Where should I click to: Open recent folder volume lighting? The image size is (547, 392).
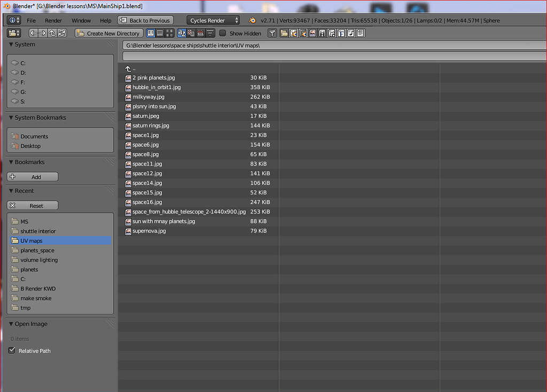tap(60, 260)
